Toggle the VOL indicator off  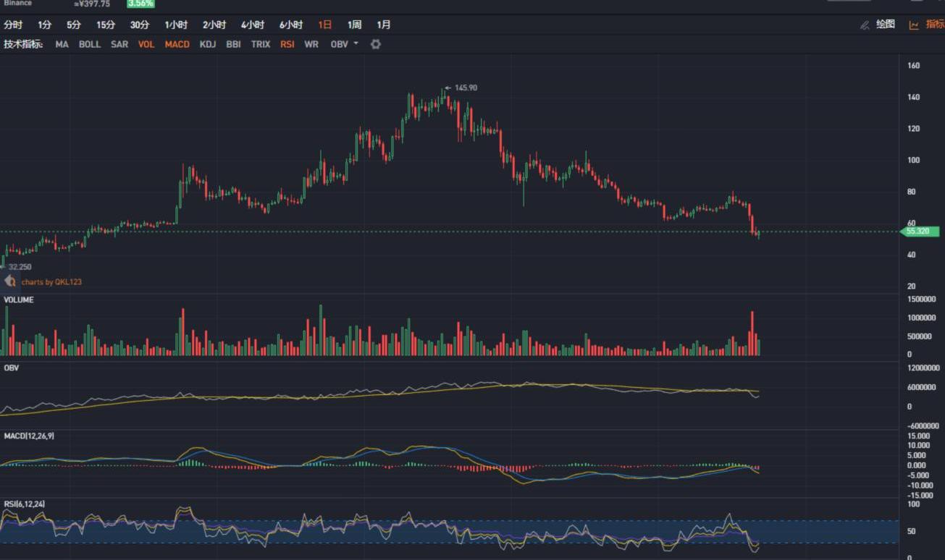[x=146, y=44]
